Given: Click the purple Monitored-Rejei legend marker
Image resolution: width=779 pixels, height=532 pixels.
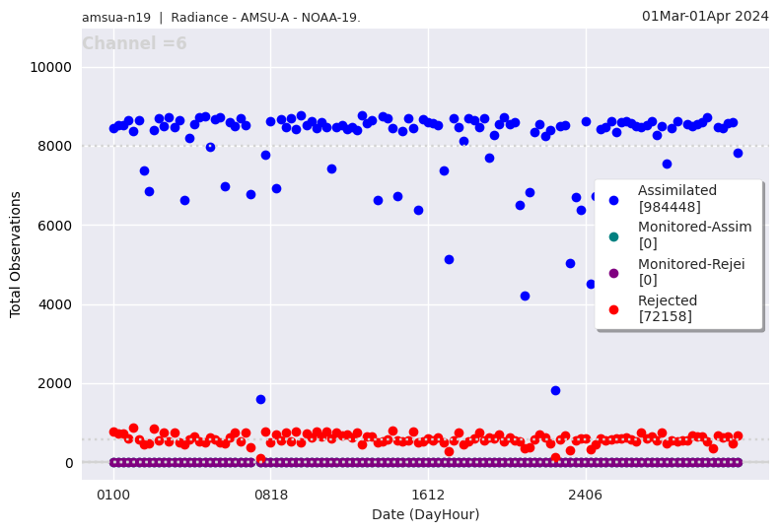Looking at the screenshot, I should (x=613, y=272).
